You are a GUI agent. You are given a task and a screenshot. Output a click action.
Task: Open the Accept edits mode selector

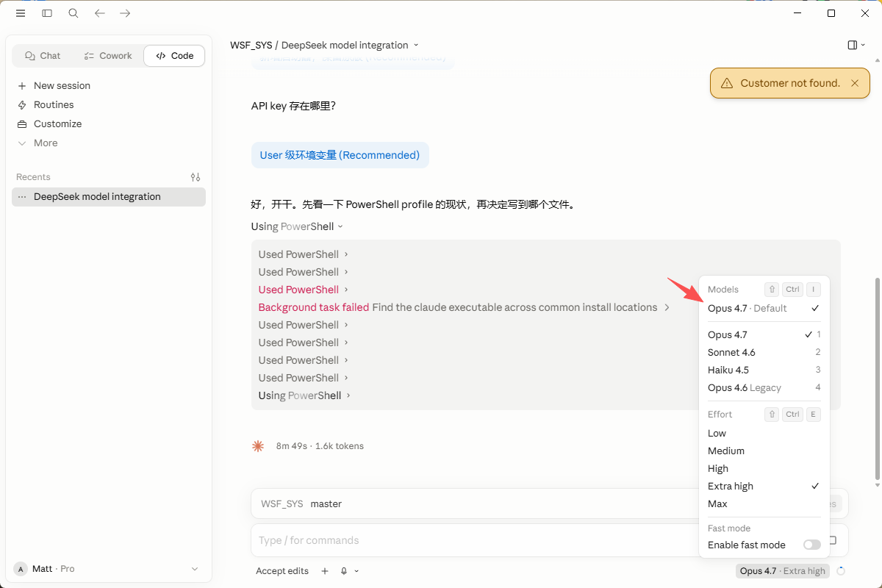282,571
